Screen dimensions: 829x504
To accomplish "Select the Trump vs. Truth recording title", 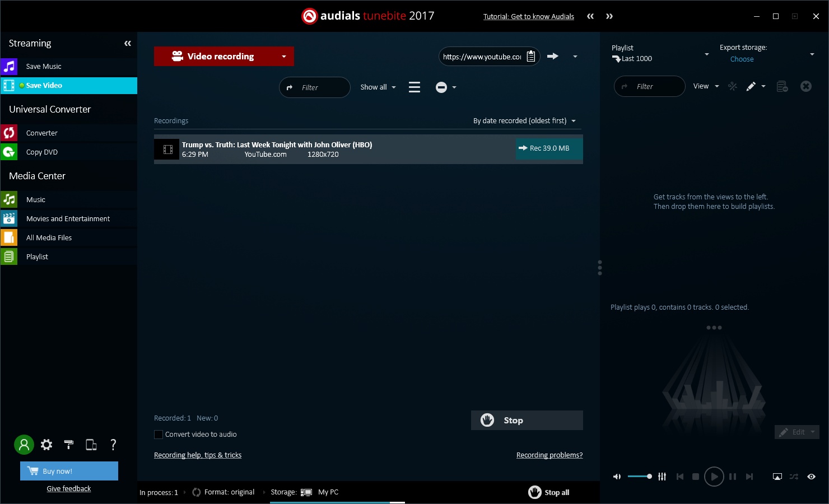I will point(277,144).
